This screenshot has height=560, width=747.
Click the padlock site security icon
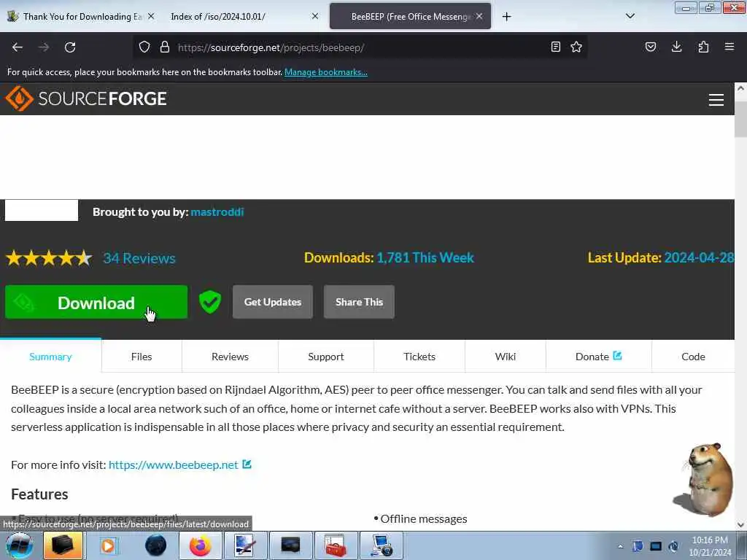pos(165,47)
